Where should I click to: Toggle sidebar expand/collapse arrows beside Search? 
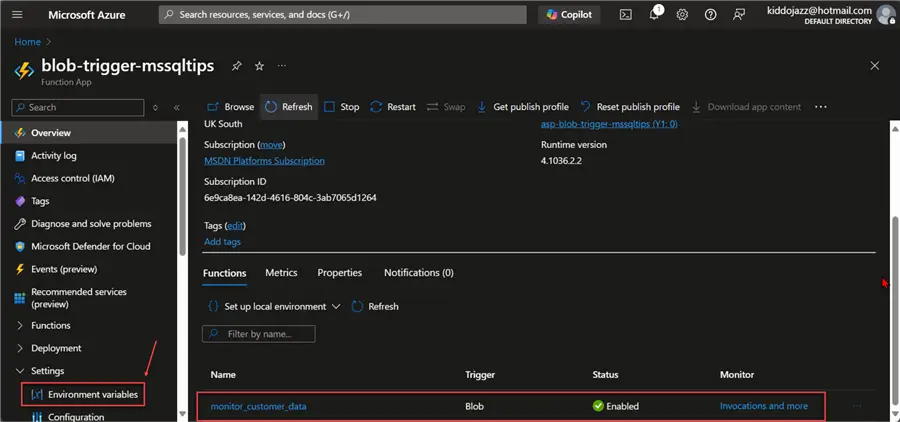click(156, 107)
